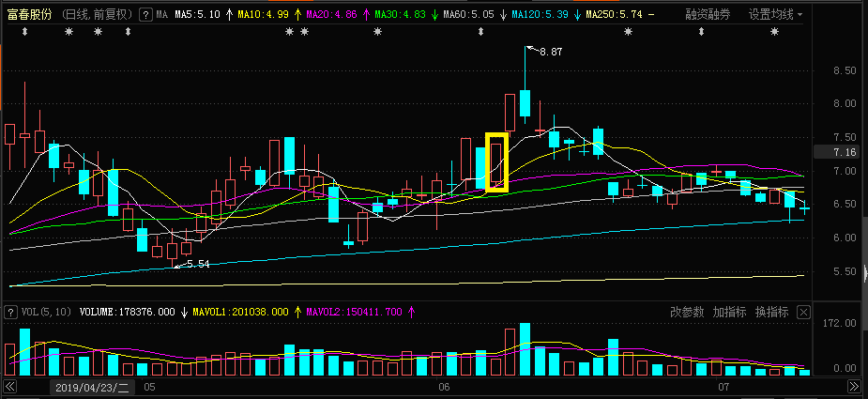Click the 富春股份 stock name
The image size is (868, 399).
(x=30, y=15)
